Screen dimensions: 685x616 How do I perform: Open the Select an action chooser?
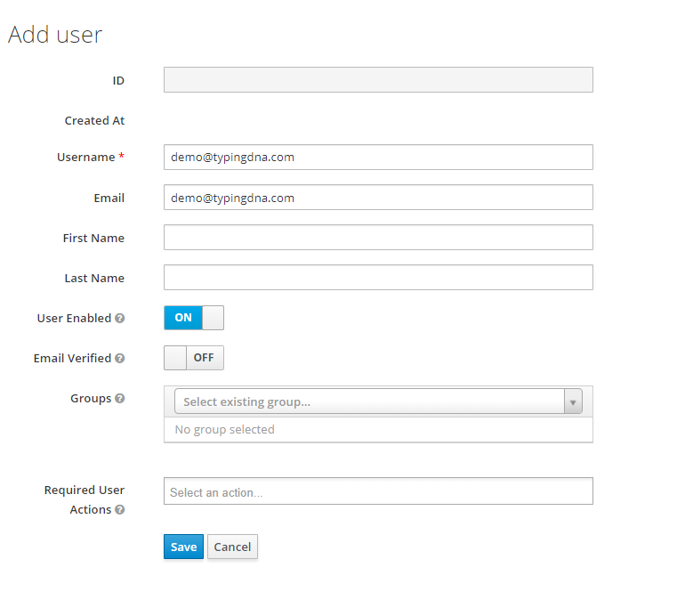pyautogui.click(x=378, y=491)
